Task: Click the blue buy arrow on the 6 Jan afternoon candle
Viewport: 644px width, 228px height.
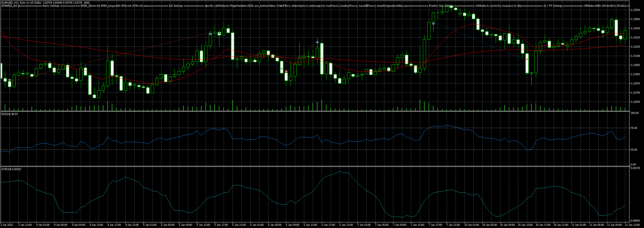Action: coord(317,42)
